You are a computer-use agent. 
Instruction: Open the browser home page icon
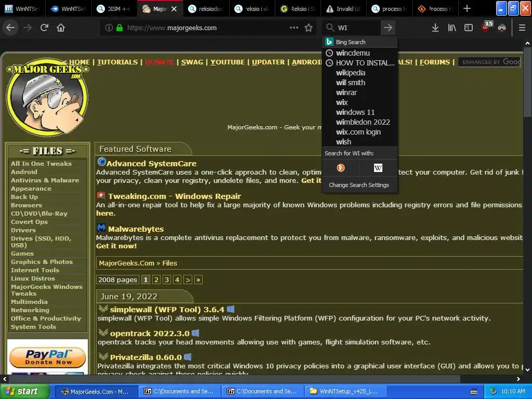coord(61,28)
